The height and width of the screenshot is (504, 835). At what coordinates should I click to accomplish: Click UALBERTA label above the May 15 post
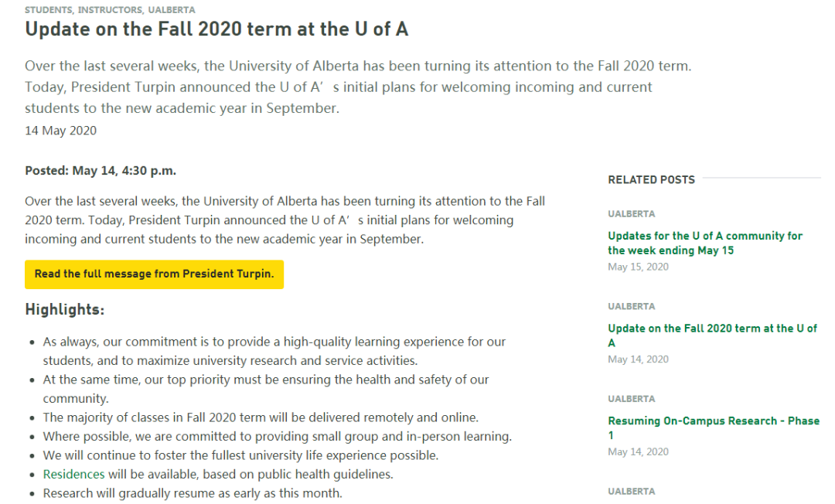[x=632, y=214]
